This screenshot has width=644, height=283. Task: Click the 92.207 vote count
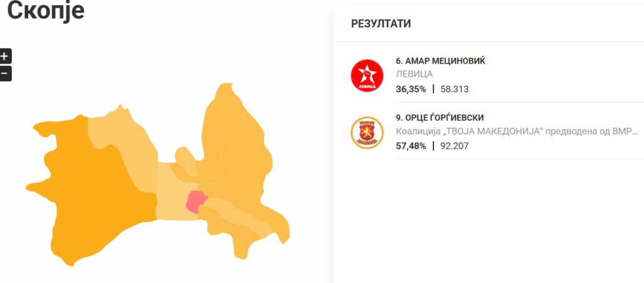pyautogui.click(x=455, y=146)
